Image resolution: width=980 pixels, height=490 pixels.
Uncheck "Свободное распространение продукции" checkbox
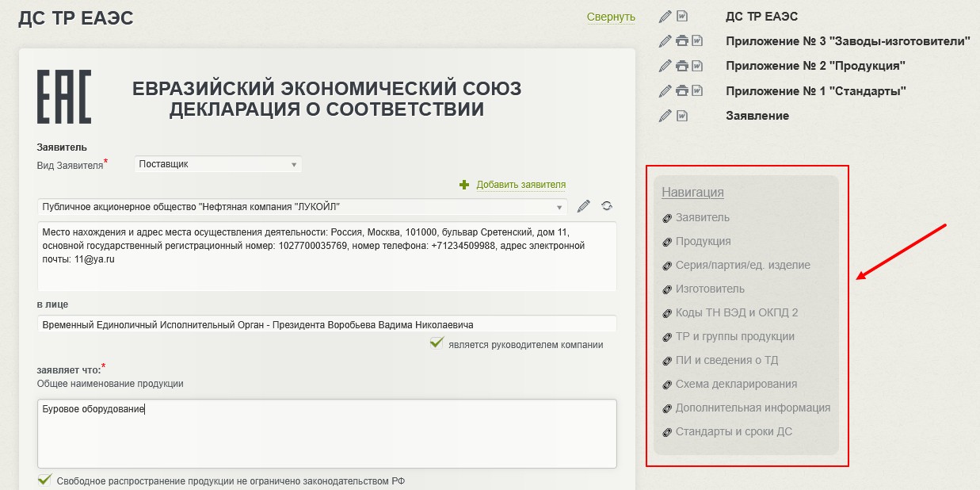(x=45, y=480)
